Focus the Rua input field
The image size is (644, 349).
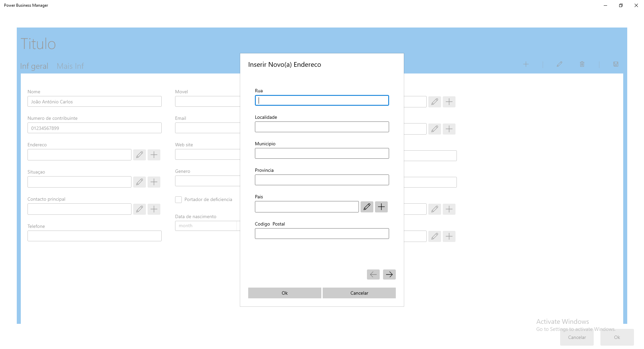point(322,100)
